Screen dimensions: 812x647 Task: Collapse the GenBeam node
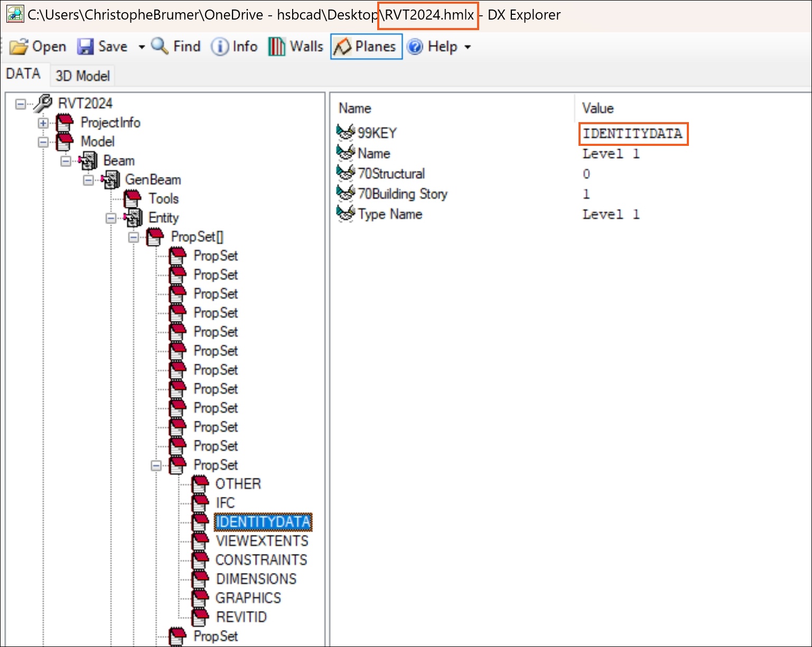[x=88, y=180]
